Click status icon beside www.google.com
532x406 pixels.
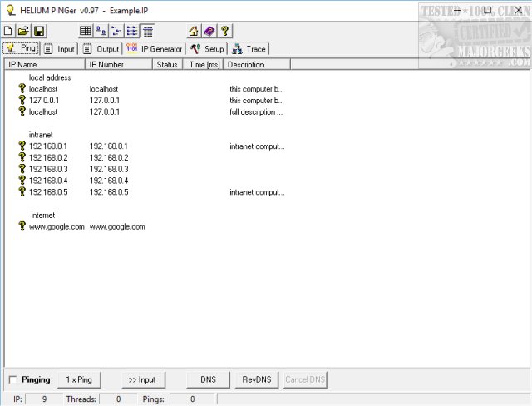(x=22, y=226)
